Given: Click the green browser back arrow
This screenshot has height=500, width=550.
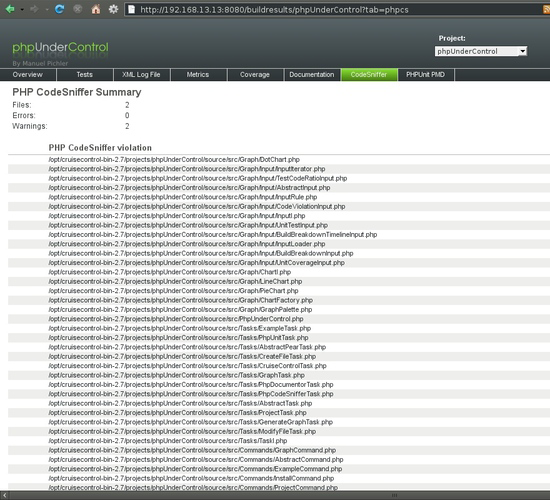Looking at the screenshot, I should (10, 9).
